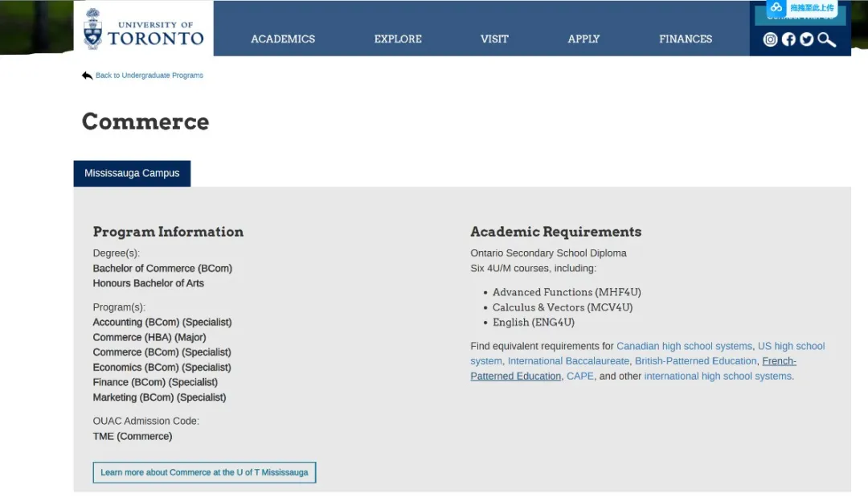Open International Baccalaureate link
Viewport: 868px width, 502px height.
point(568,361)
